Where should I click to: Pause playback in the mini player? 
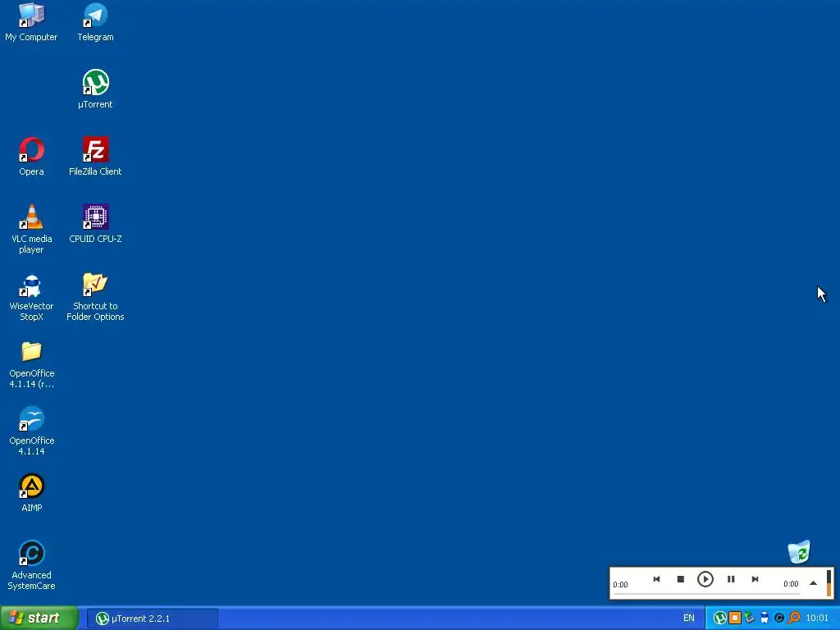point(731,579)
